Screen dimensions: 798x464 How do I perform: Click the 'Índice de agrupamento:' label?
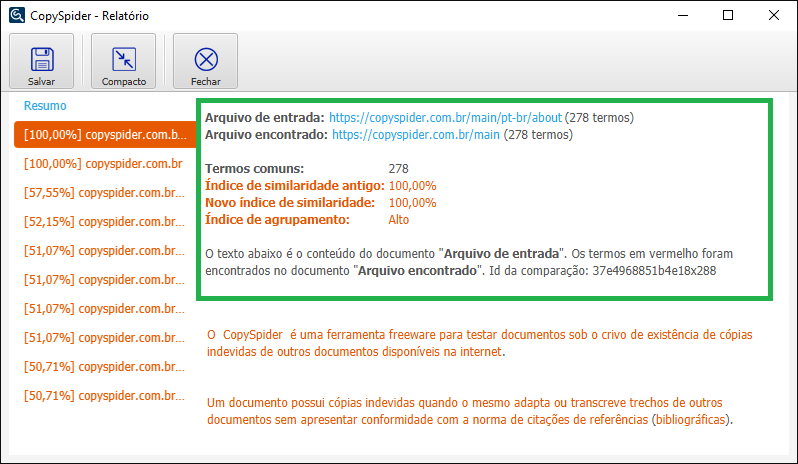(x=277, y=220)
